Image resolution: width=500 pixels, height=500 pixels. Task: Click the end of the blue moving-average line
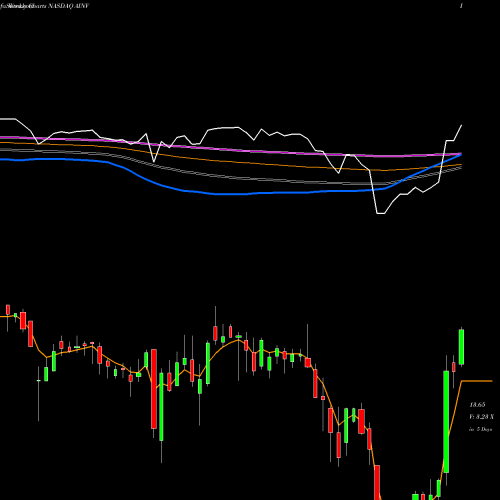pyautogui.click(x=460, y=155)
